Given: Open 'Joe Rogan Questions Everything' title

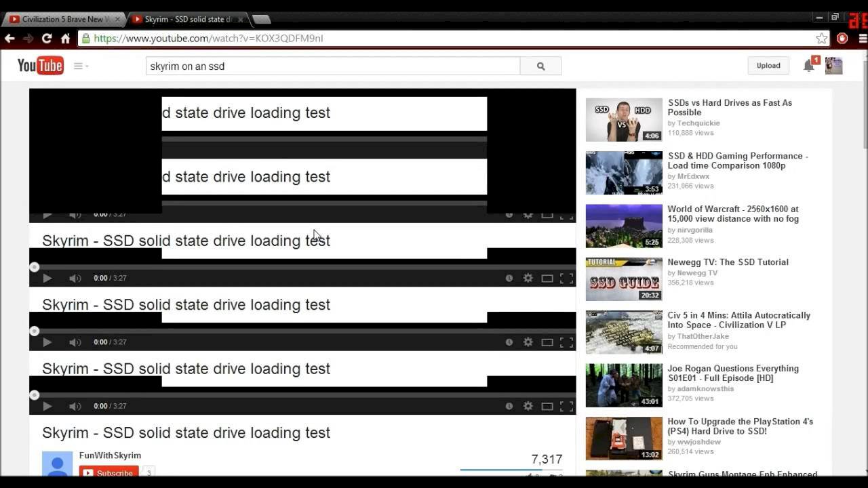Looking at the screenshot, I should click(733, 373).
